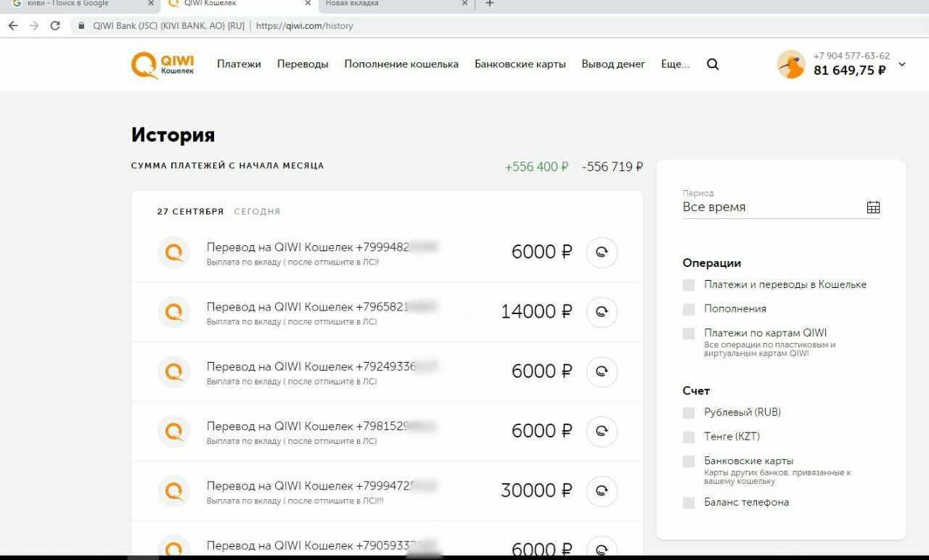Close the QIWI Кошелек tab
929x560 pixels.
point(308,4)
